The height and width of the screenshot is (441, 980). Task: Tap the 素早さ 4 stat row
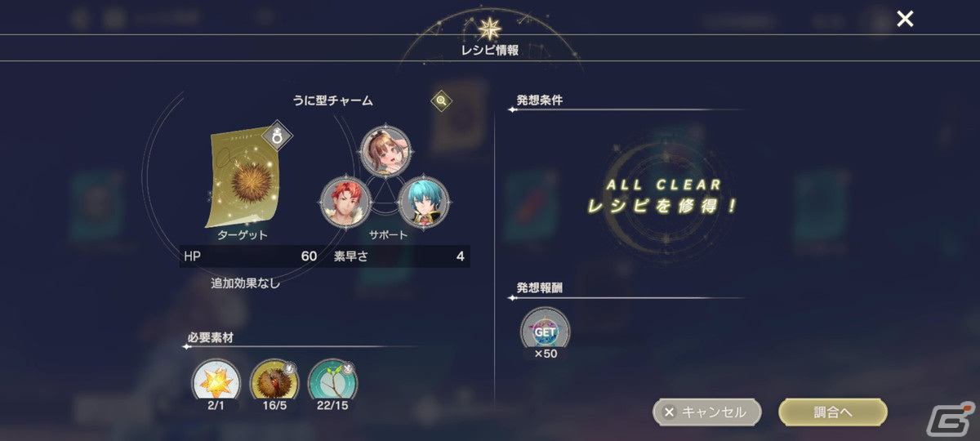pyautogui.click(x=399, y=256)
